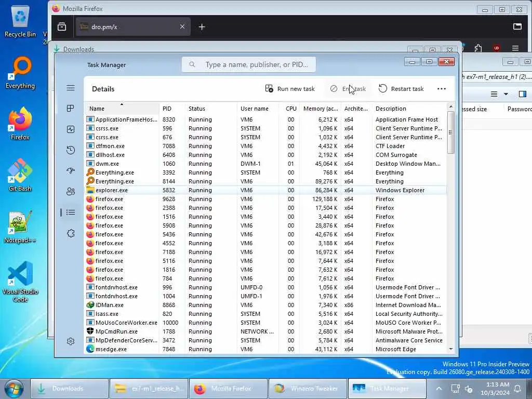Switch to Winaero Tweaker taskbar button
The width and height of the screenshot is (532, 399).
(308, 389)
